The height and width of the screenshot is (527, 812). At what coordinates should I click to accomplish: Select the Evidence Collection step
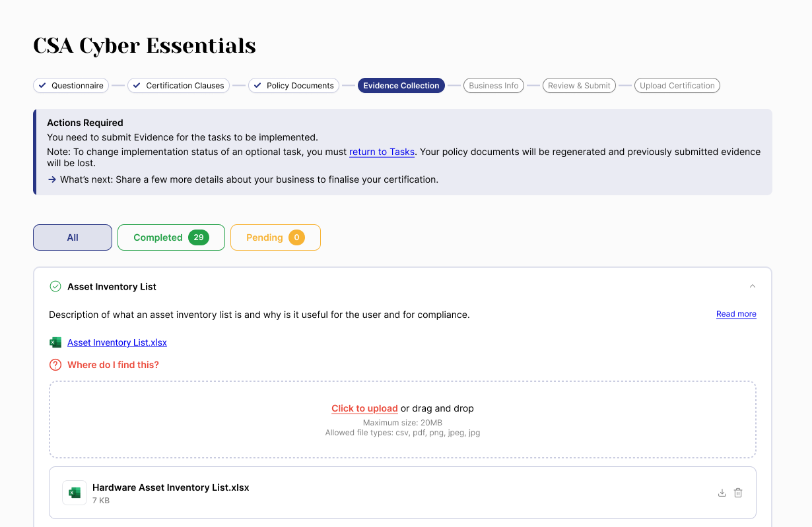pos(401,85)
